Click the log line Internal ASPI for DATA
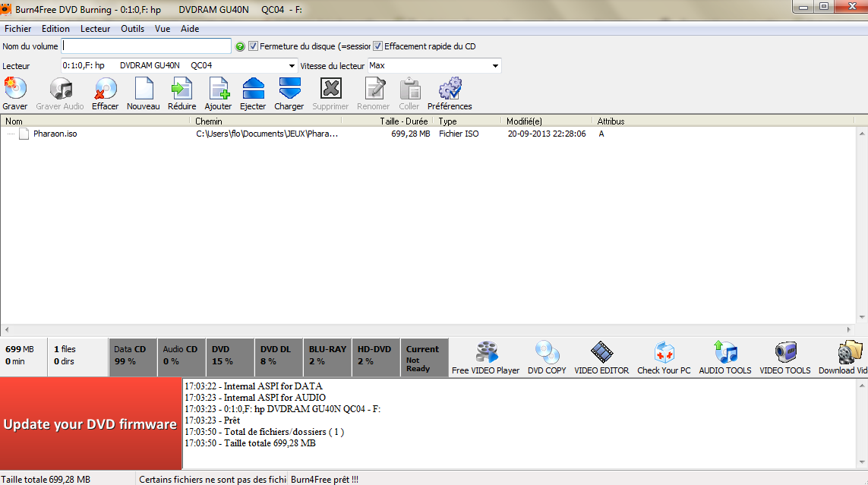The height and width of the screenshot is (485, 868). coord(254,386)
